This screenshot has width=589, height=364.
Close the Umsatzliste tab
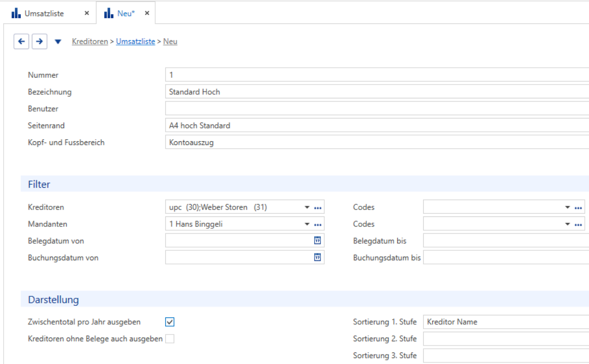[x=87, y=13]
